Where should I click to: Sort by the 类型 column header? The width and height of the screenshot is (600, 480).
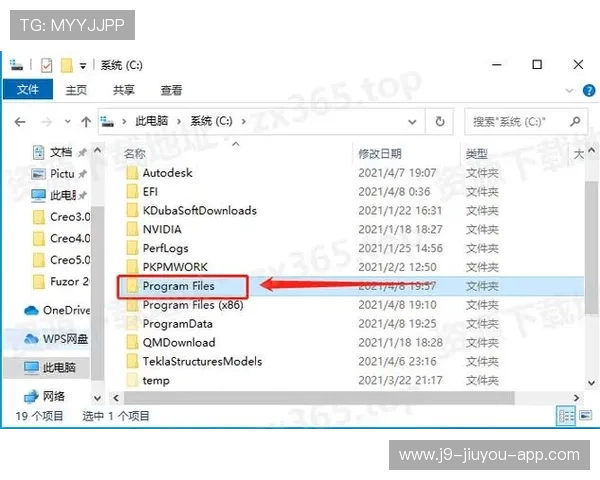click(476, 154)
